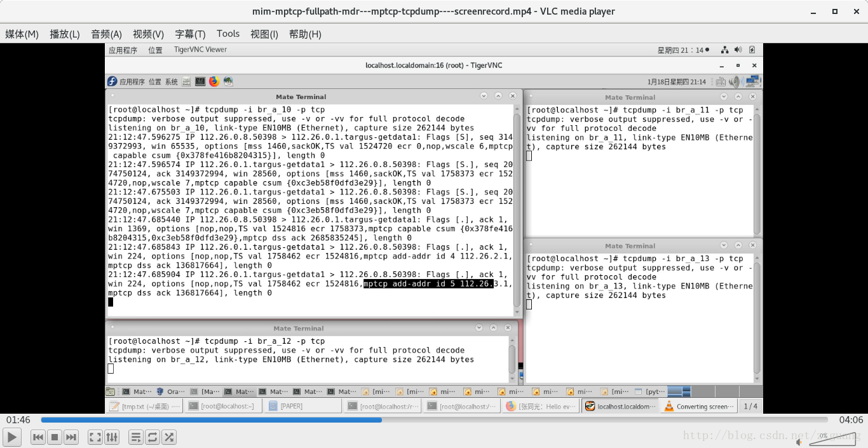Open the 字幕(T) menu
This screenshot has height=448, width=868.
190,34
